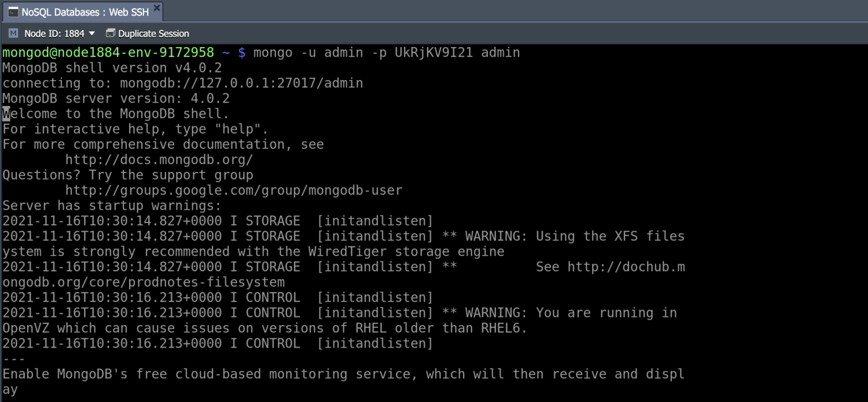The image size is (868, 402).
Task: Select the connecting to mongodb URL line
Action: pos(182,83)
